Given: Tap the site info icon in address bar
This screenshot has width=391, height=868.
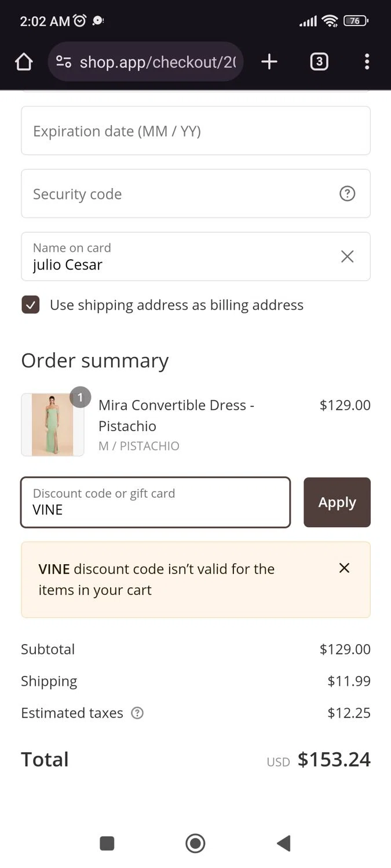Looking at the screenshot, I should click(64, 62).
